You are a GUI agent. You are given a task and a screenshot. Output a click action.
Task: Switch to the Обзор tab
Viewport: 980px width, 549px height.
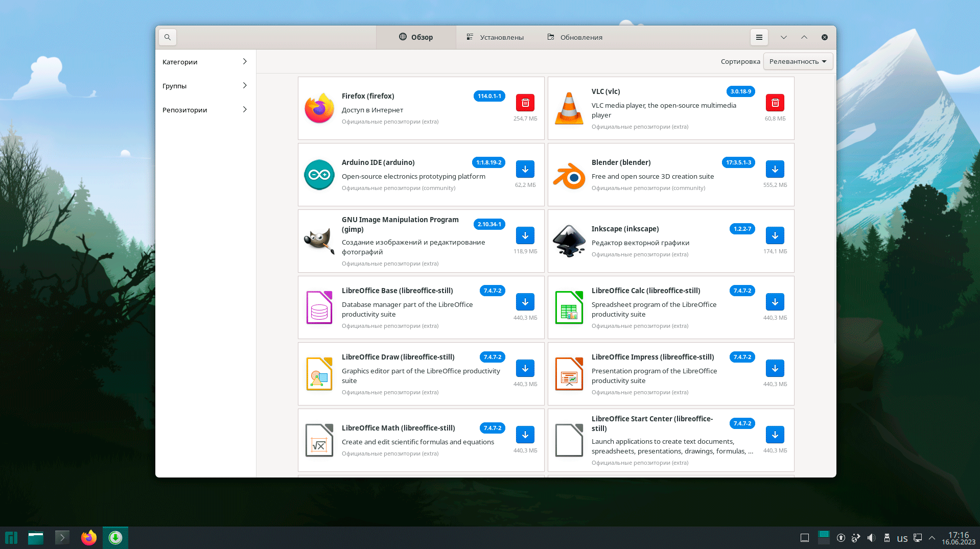pos(416,37)
